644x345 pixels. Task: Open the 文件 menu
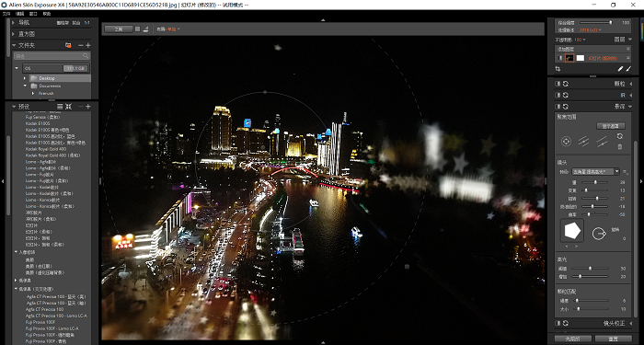[6, 14]
